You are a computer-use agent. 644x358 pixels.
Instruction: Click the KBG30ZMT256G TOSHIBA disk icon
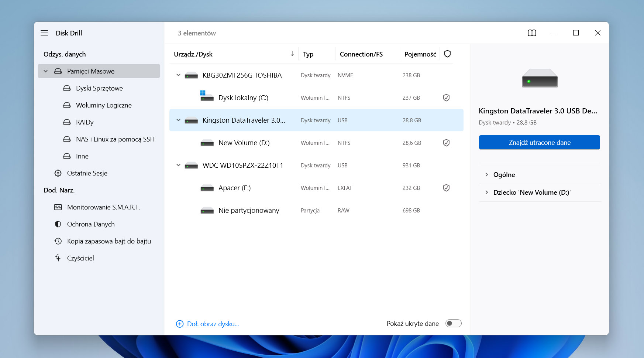191,75
